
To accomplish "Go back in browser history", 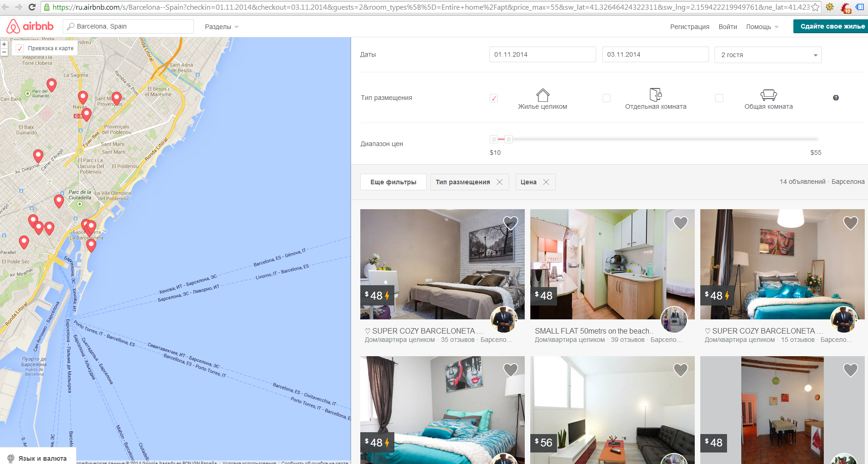I will coord(6,7).
